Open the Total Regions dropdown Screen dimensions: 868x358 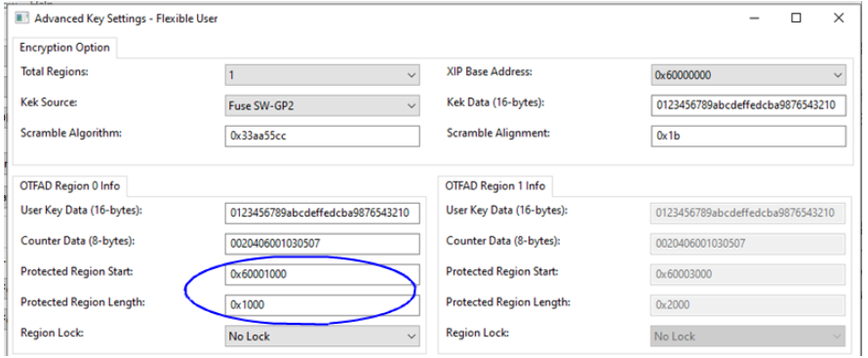322,75
